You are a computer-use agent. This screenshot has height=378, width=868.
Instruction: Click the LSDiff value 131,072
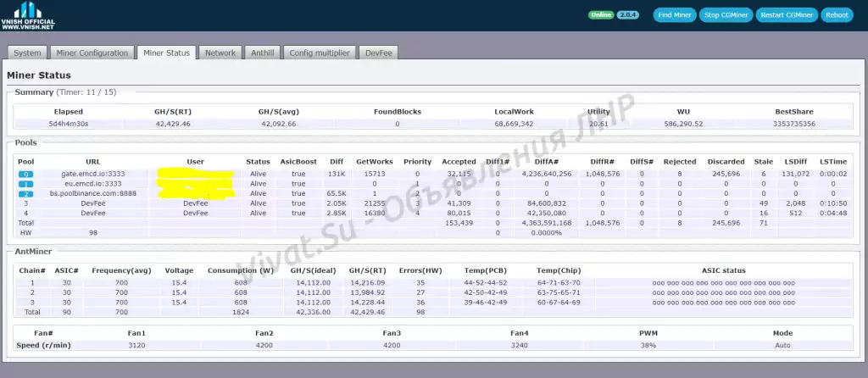pos(795,174)
